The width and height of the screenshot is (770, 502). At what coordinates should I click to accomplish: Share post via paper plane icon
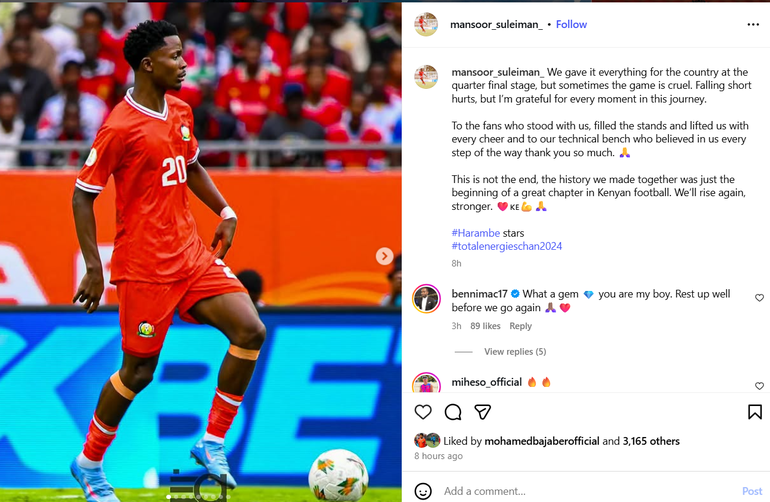[x=483, y=412]
